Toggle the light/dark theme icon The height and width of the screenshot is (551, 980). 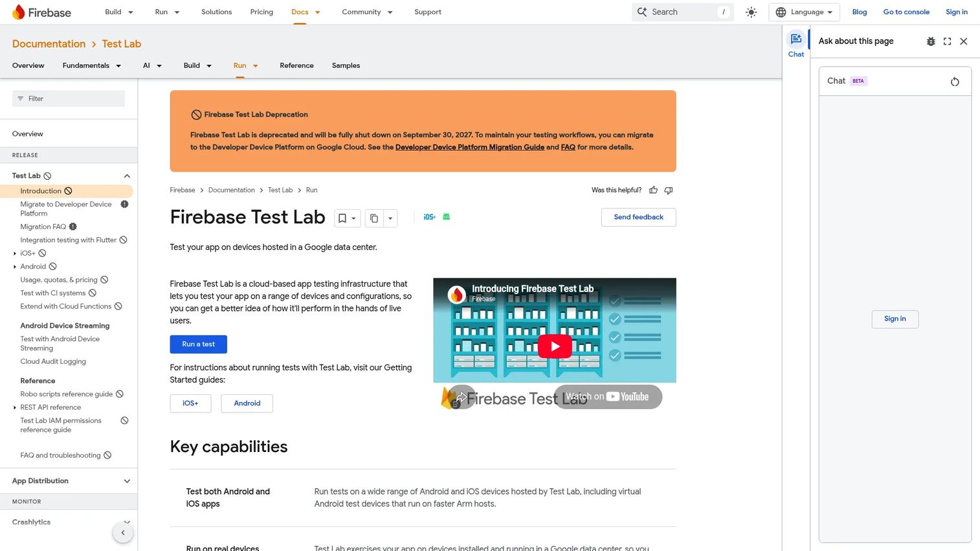(751, 12)
